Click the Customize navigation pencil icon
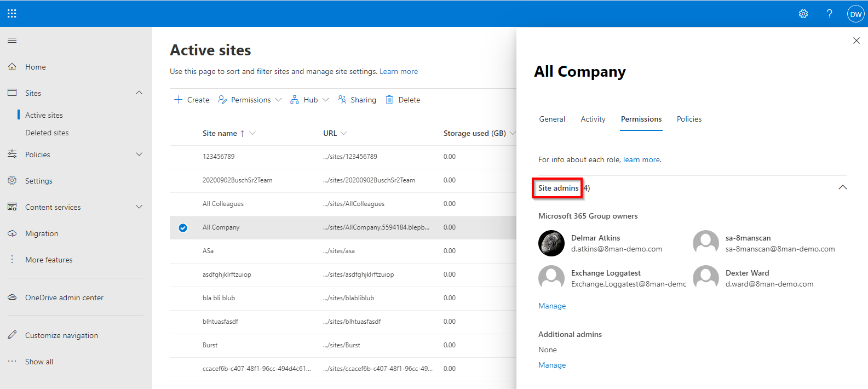This screenshot has height=389, width=868. tap(12, 335)
